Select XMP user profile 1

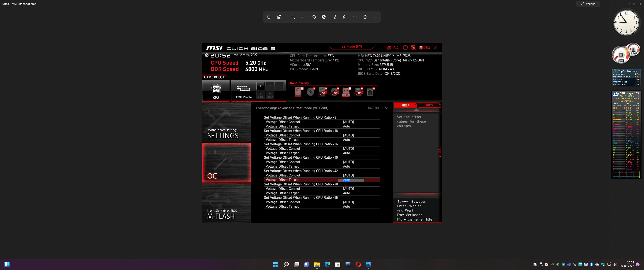(x=260, y=95)
